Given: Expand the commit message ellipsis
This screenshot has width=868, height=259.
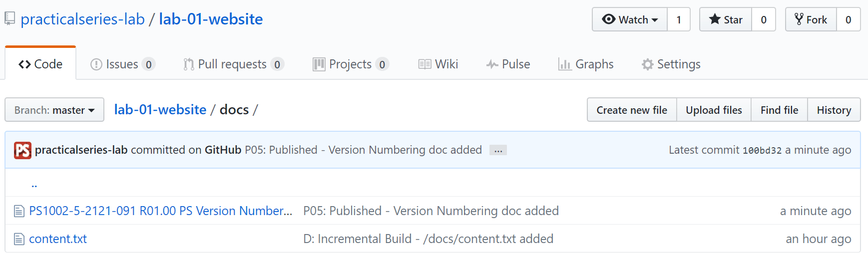Looking at the screenshot, I should click(498, 150).
